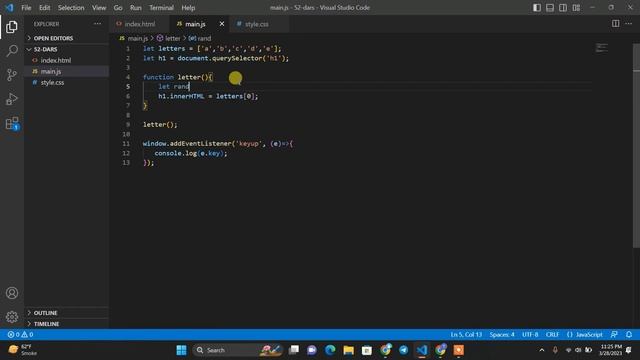Viewport: 640px width, 360px height.
Task: Open File Explorer from taskbar
Action: pos(349,350)
